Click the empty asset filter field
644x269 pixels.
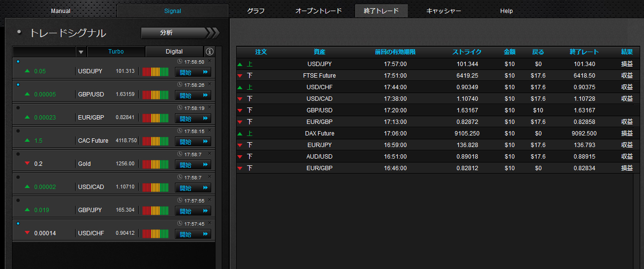tap(44, 52)
